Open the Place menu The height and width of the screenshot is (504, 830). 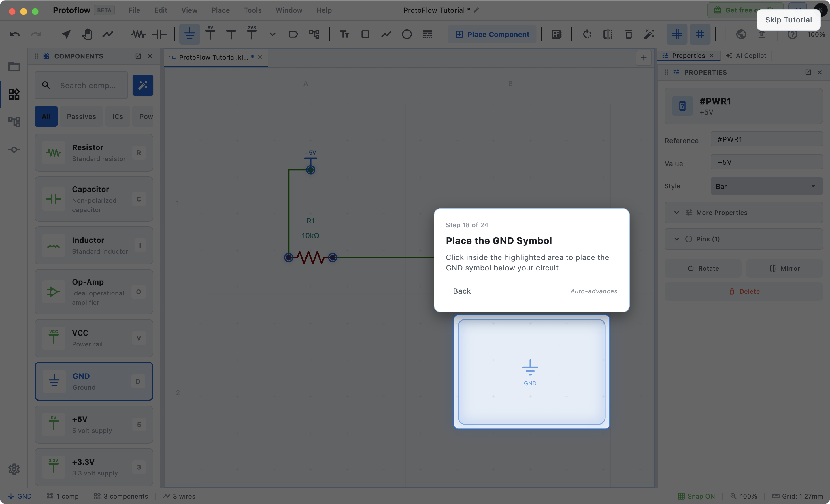pos(220,10)
